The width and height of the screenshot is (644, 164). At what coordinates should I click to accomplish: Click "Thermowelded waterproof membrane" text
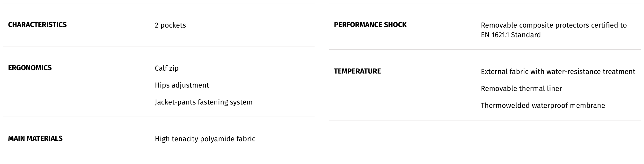(x=543, y=105)
